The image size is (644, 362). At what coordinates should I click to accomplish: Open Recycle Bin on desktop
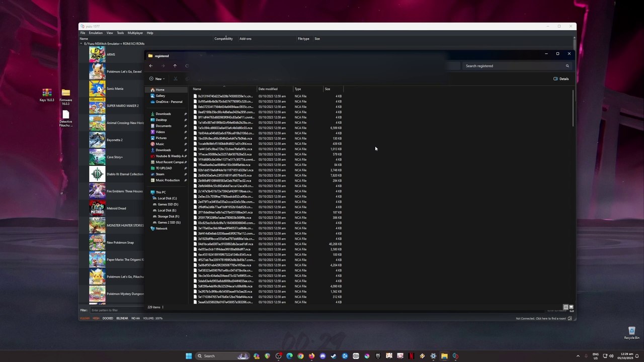pos(631,333)
